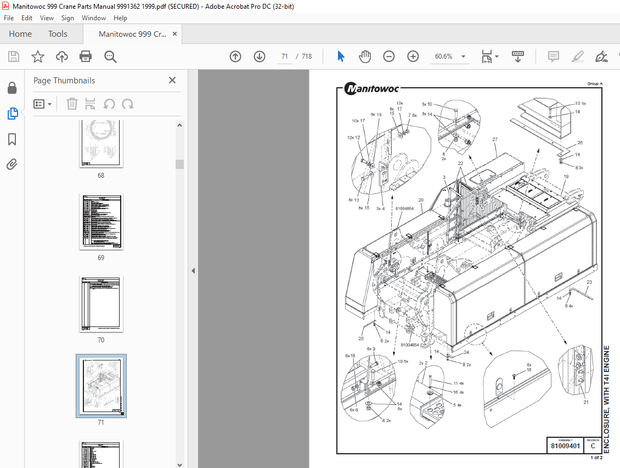The height and width of the screenshot is (468, 620).
Task: Open the Attachments paperclip panel
Action: [12, 164]
